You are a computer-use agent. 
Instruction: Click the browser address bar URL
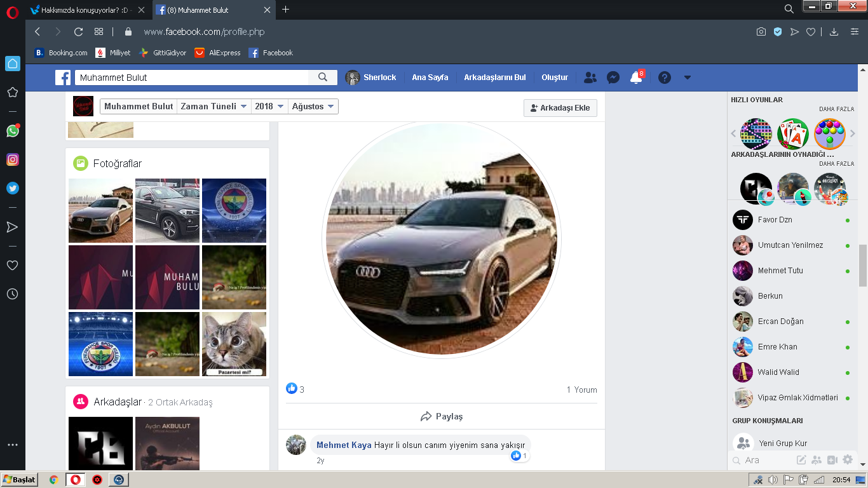point(204,32)
